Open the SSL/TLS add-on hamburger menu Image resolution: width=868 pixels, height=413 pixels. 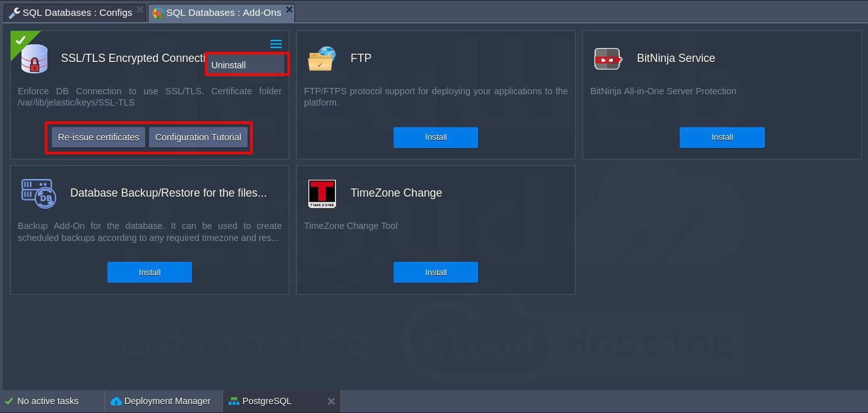click(276, 44)
